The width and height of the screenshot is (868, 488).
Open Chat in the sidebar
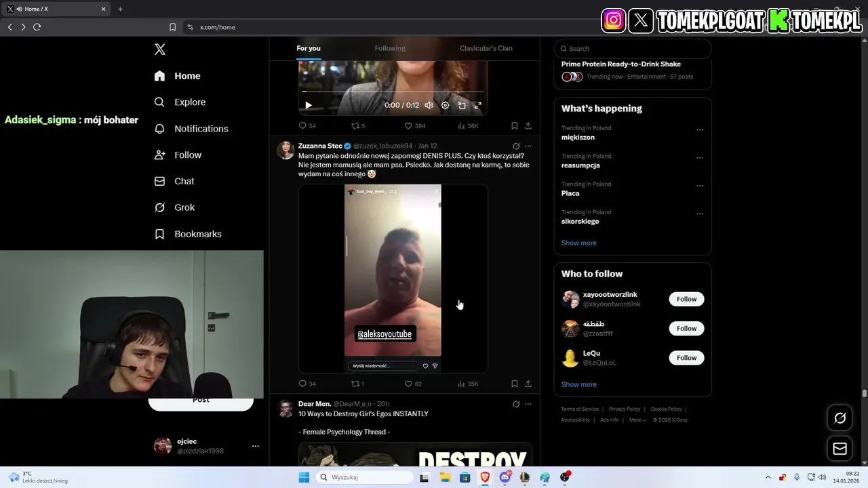coord(175,182)
